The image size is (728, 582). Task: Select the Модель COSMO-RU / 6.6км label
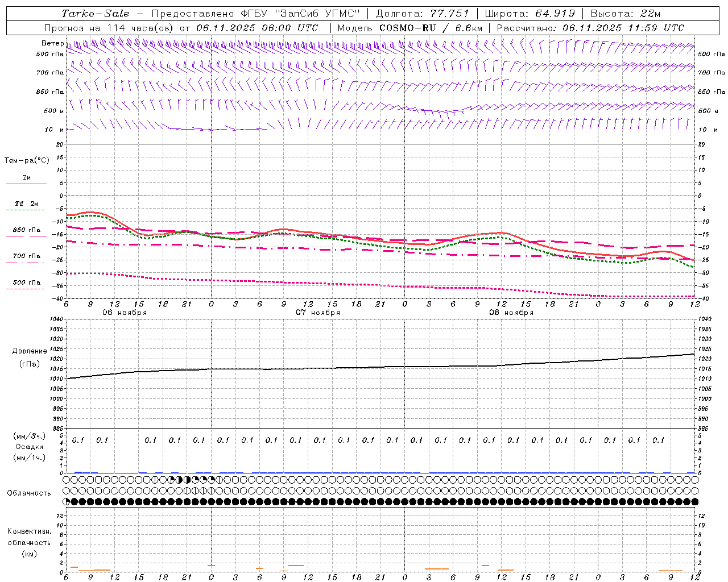tap(409, 28)
